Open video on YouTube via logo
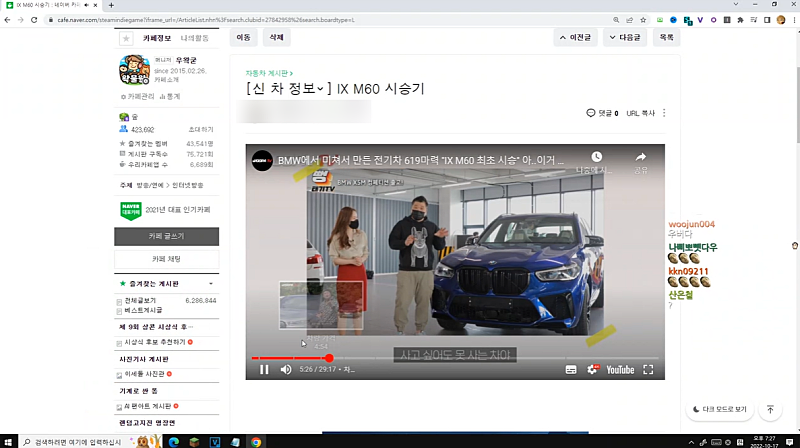Screen dimensions: 800x448 pos(620,369)
